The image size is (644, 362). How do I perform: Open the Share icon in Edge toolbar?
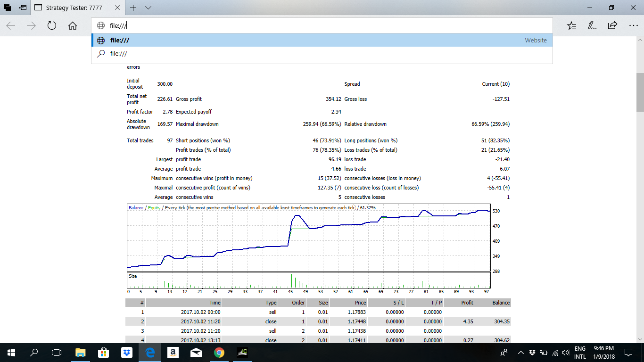pyautogui.click(x=612, y=25)
